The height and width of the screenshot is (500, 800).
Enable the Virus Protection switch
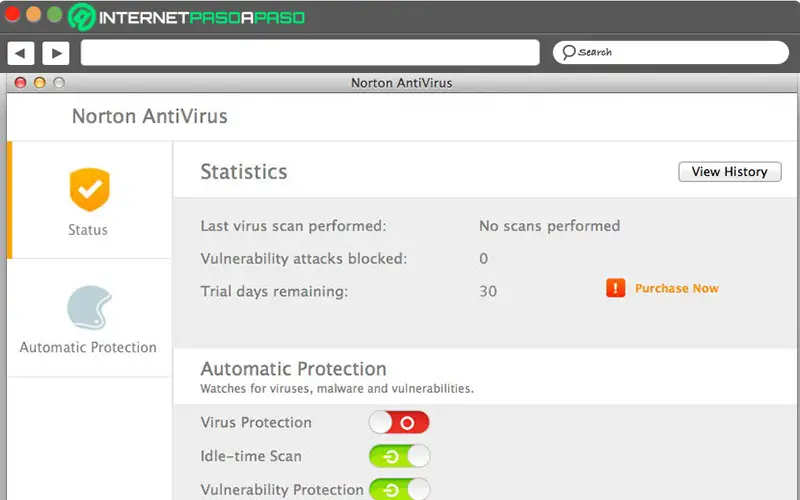coord(399,423)
